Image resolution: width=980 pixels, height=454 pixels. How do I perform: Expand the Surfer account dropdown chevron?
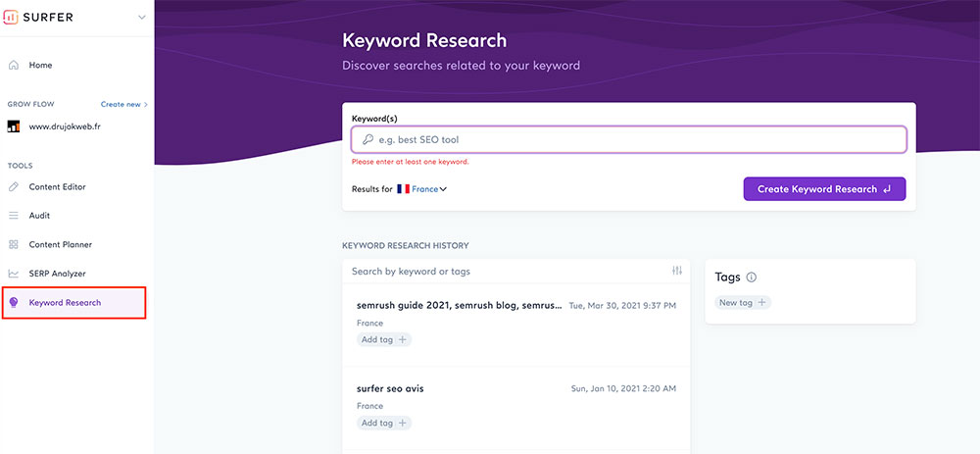142,18
